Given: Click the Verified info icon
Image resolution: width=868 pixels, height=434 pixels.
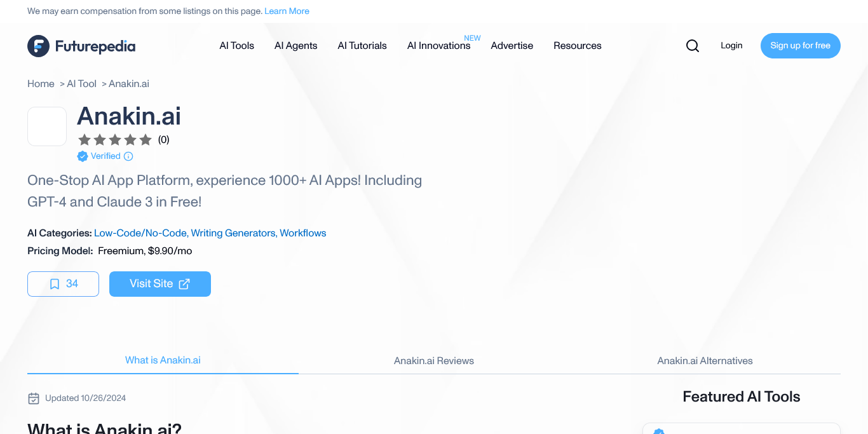Looking at the screenshot, I should pos(128,156).
